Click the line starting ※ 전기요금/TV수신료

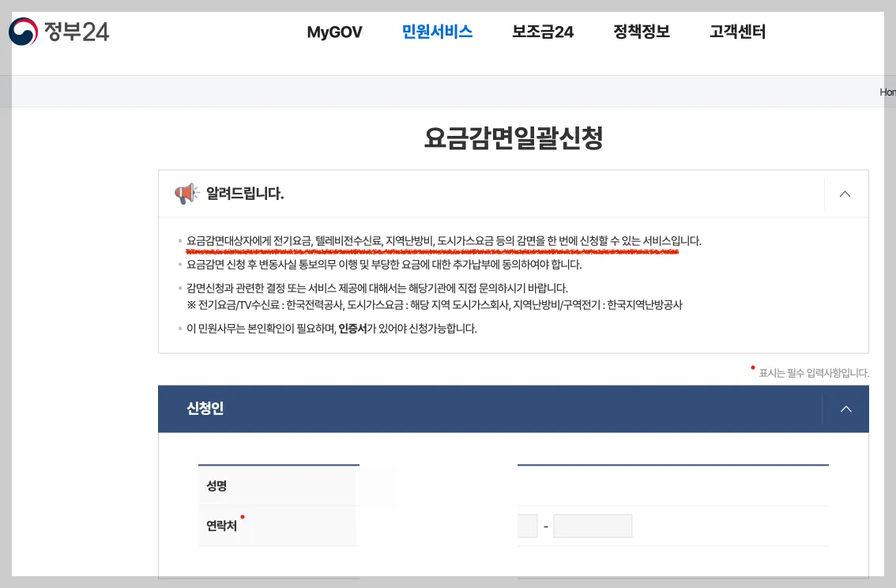click(435, 305)
